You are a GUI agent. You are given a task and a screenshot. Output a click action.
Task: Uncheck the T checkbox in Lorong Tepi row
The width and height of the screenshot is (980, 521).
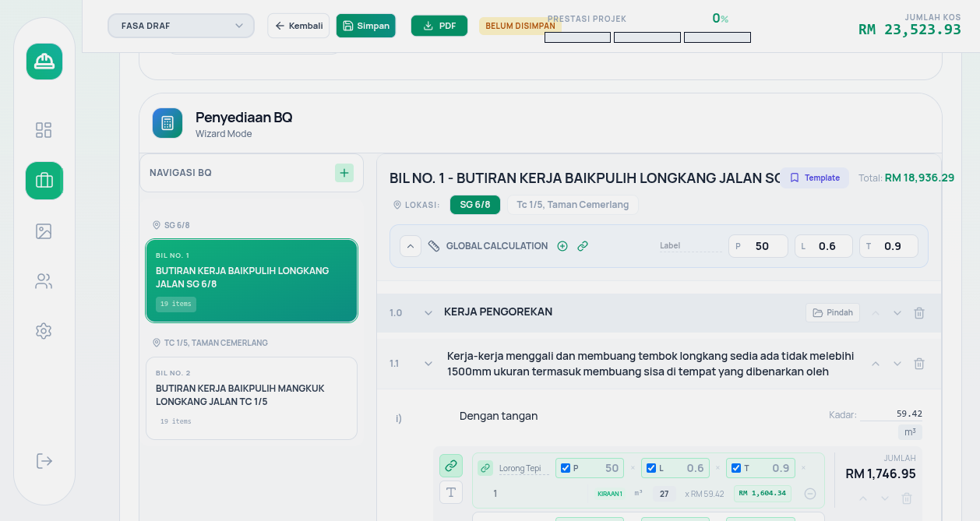click(x=736, y=468)
